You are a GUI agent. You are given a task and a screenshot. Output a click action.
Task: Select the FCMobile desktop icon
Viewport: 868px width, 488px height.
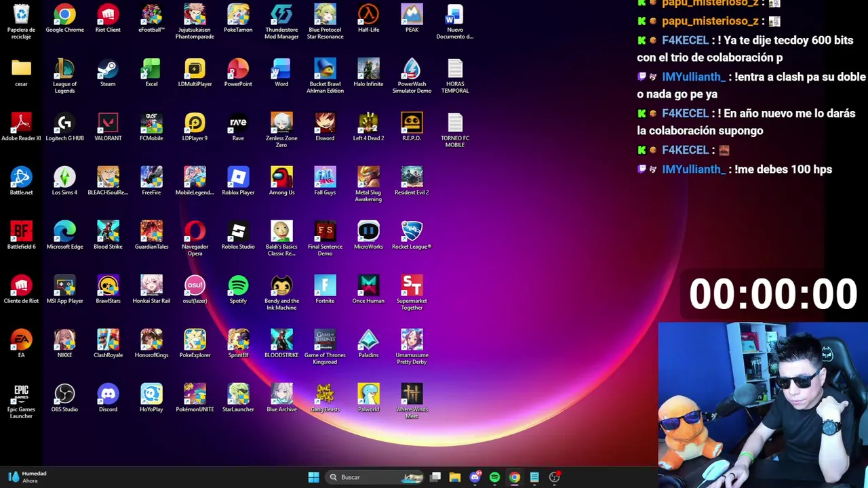(151, 127)
